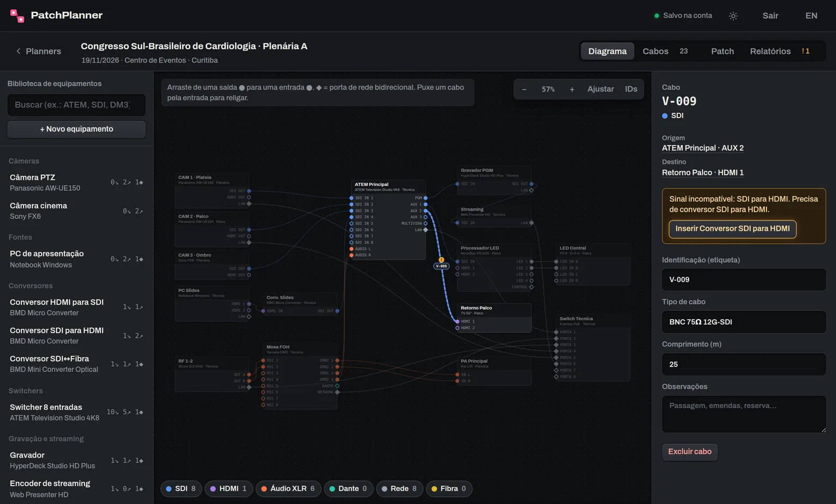Toggle the SDI cable filter chip

(181, 489)
